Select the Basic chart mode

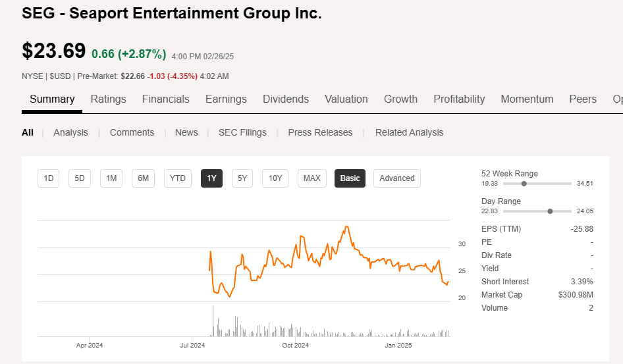pyautogui.click(x=350, y=178)
